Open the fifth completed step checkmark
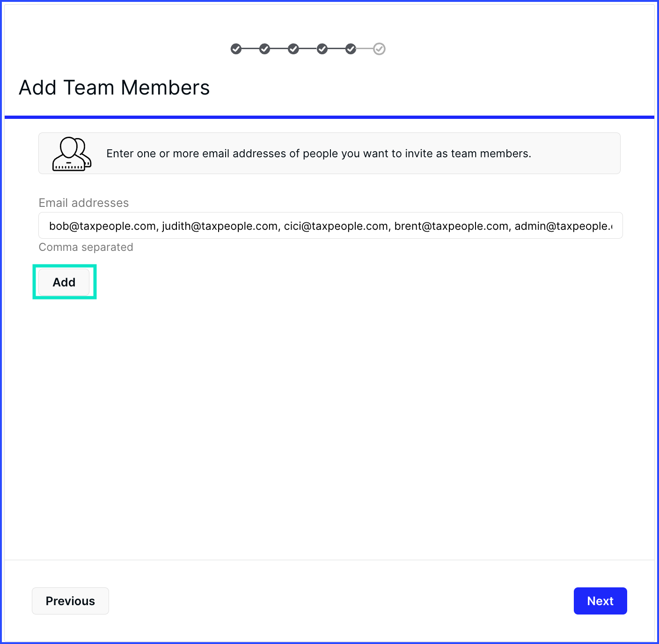Screen dimensions: 659x644 351,49
